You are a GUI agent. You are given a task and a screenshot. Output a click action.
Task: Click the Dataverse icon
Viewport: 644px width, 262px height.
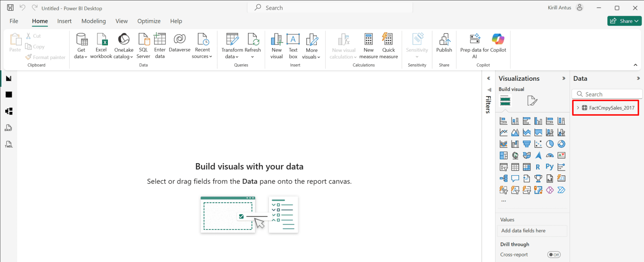180,40
